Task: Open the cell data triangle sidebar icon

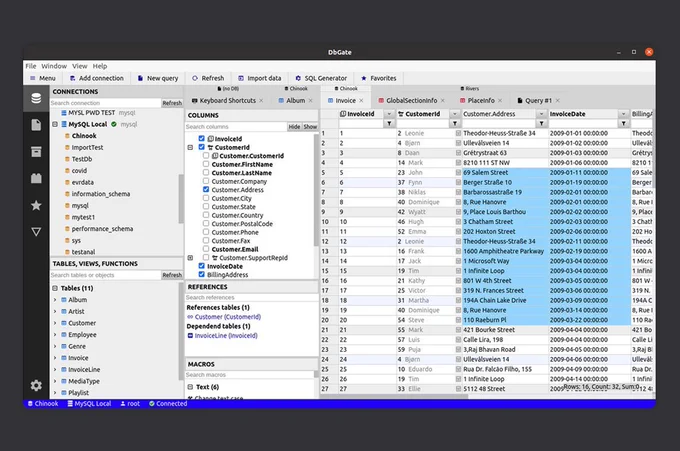Action: click(x=36, y=232)
